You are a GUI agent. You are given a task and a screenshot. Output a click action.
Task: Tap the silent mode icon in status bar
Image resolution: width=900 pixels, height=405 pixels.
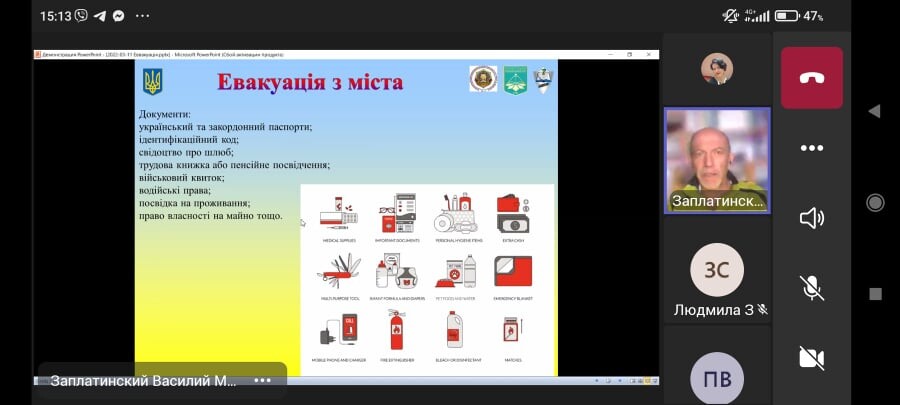731,16
